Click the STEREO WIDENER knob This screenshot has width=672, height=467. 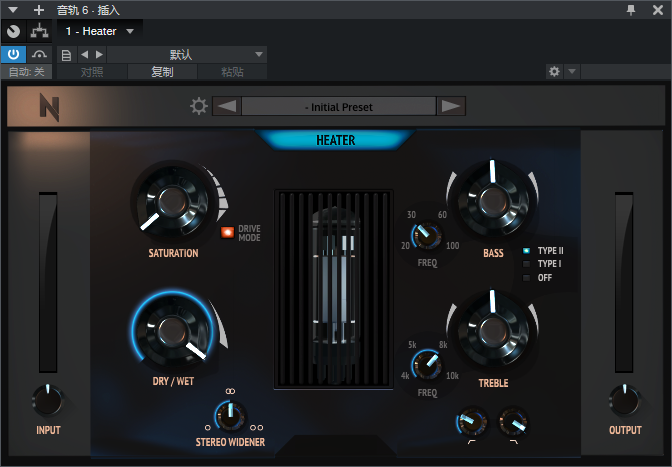click(x=231, y=416)
